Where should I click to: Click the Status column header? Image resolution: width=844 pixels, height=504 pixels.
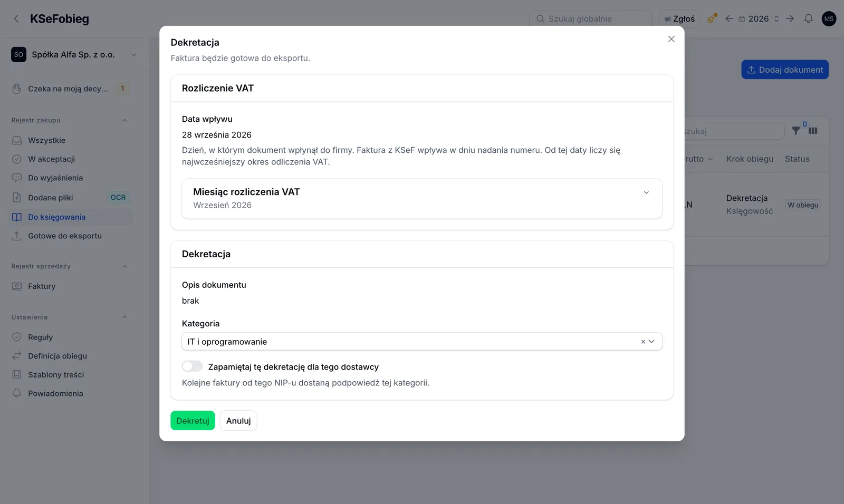coord(797,159)
